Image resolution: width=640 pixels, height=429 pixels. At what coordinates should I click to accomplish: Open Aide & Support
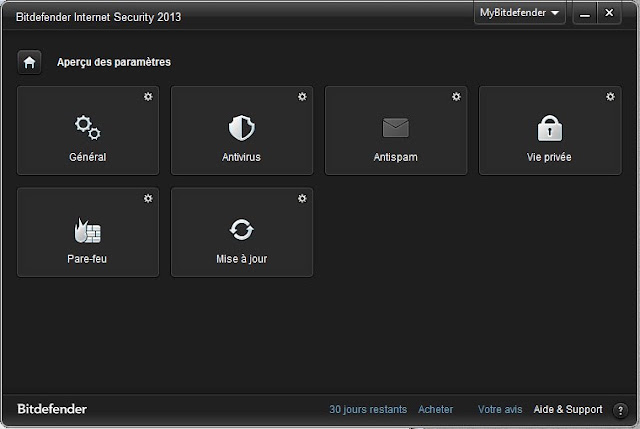(x=568, y=409)
